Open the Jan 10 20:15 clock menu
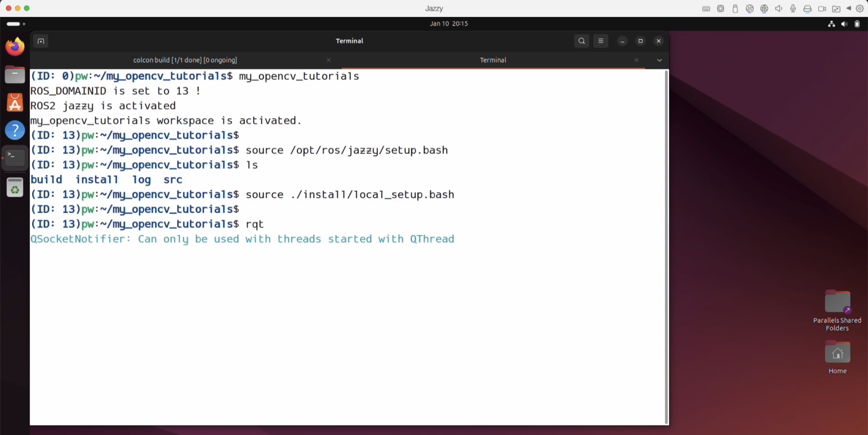This screenshot has width=868, height=435. tap(449, 24)
